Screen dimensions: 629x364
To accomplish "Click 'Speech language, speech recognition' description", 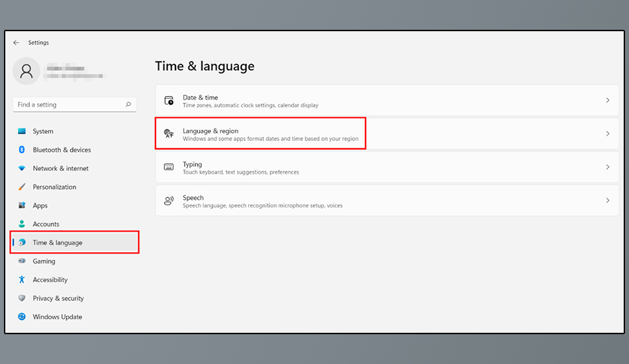I will point(262,205).
